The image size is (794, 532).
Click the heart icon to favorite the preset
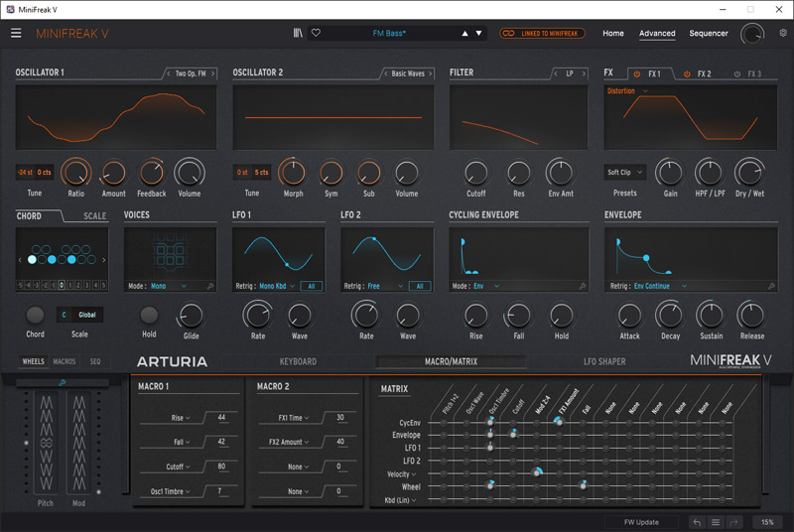[x=317, y=33]
